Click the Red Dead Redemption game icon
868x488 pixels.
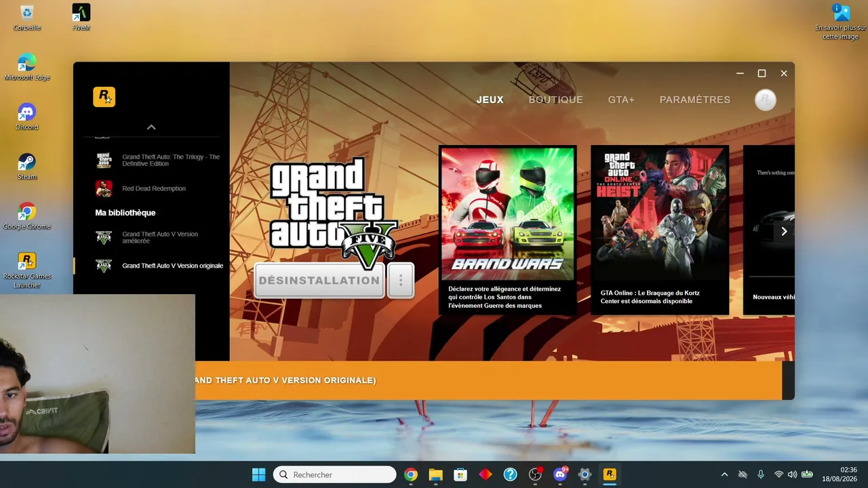point(103,188)
